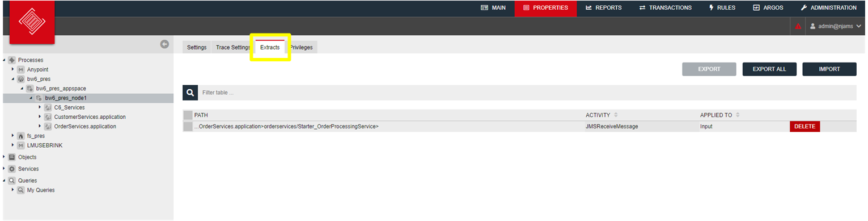Switch to the Extracts tab
The width and height of the screenshot is (868, 221).
[x=270, y=48]
